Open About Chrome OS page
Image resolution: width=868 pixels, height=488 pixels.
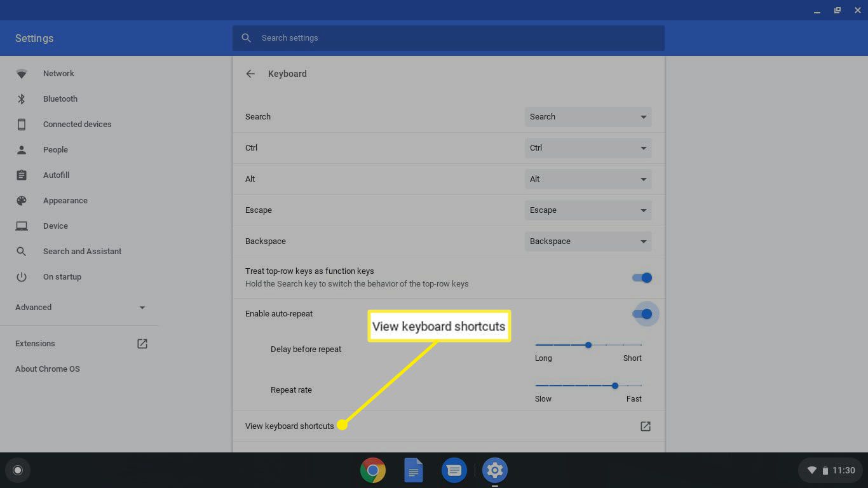48,369
